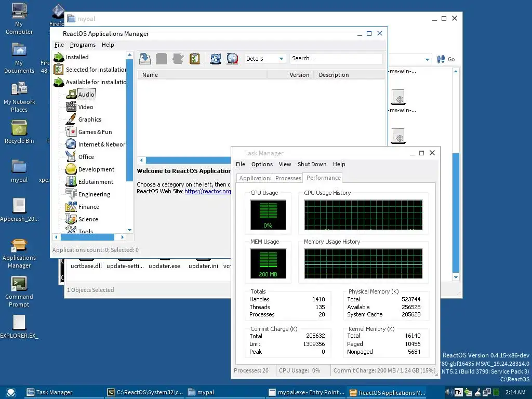
Task: Open Programs menu in Applications Manager
Action: click(x=83, y=45)
